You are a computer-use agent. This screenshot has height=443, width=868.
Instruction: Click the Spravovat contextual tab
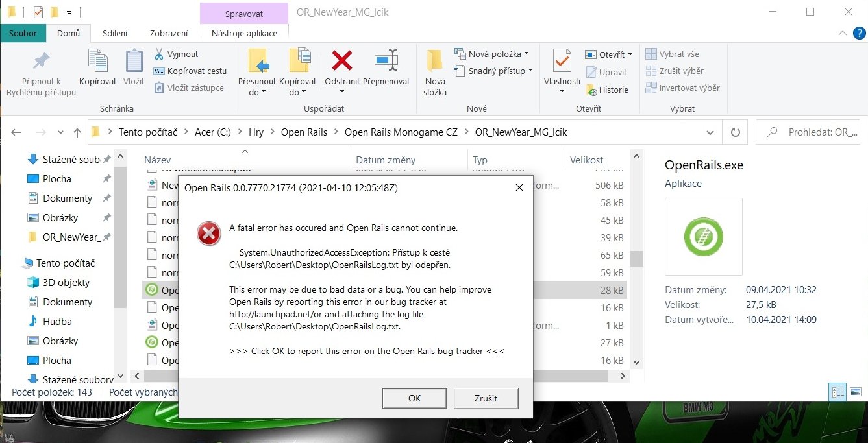pos(244,13)
